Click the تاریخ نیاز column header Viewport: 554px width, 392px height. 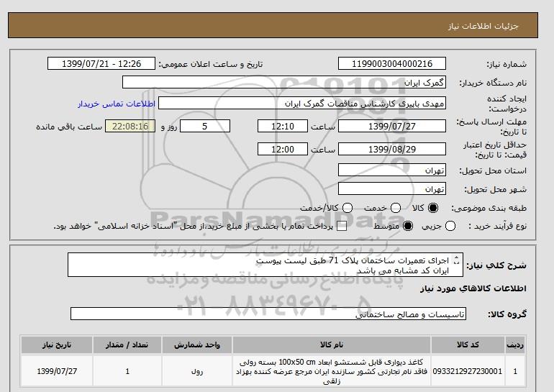coord(57,345)
